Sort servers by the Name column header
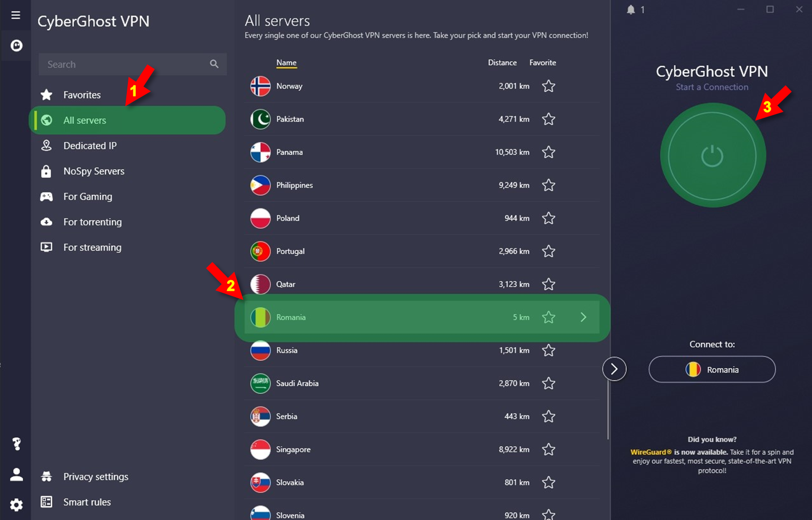Image resolution: width=812 pixels, height=520 pixels. tap(286, 63)
